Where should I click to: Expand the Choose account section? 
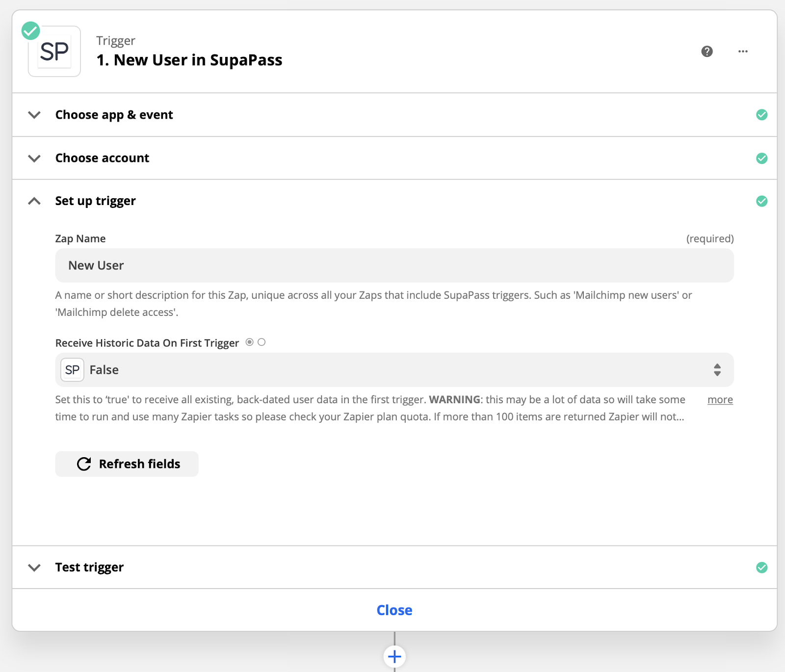point(34,158)
